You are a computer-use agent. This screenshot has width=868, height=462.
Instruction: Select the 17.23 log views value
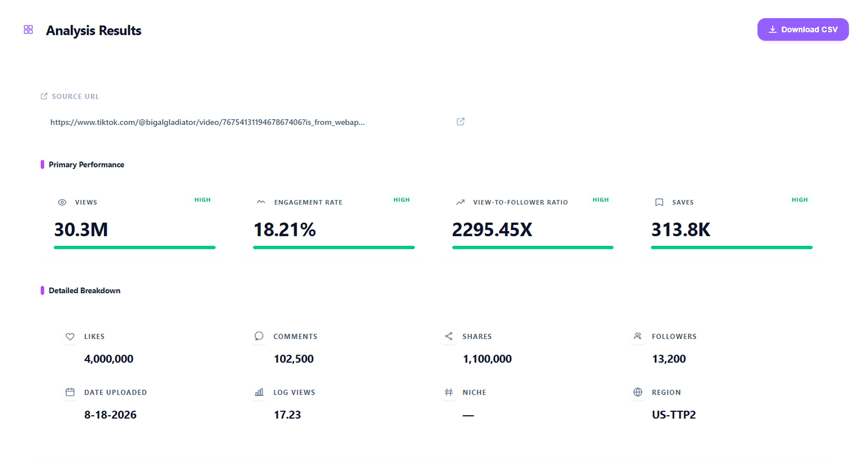(x=287, y=415)
